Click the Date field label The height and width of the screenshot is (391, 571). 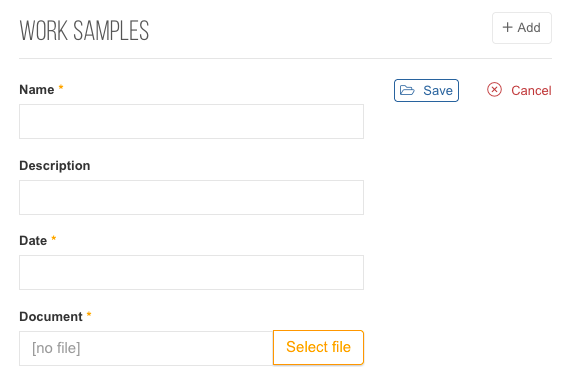[33, 241]
